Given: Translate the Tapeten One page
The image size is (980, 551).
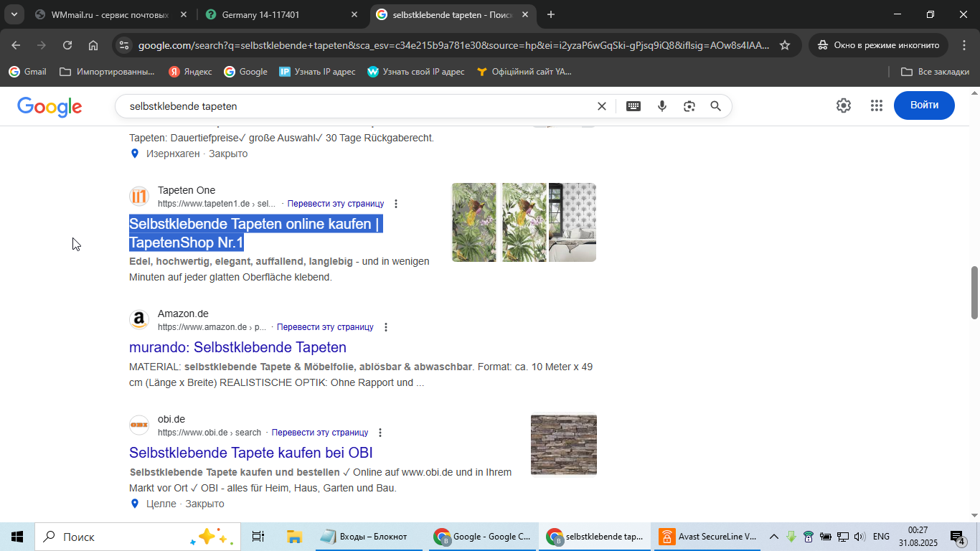Looking at the screenshot, I should tap(335, 204).
